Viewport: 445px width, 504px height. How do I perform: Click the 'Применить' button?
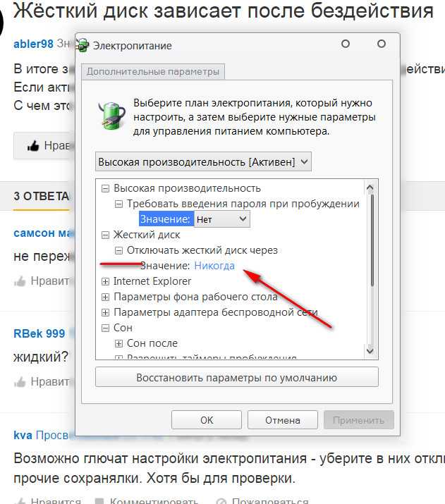tap(358, 420)
